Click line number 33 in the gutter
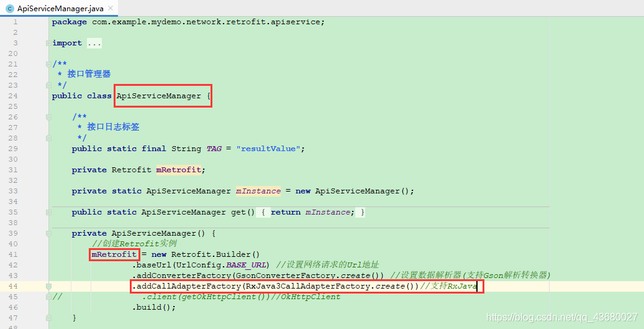This screenshot has height=329, width=644. coord(13,191)
